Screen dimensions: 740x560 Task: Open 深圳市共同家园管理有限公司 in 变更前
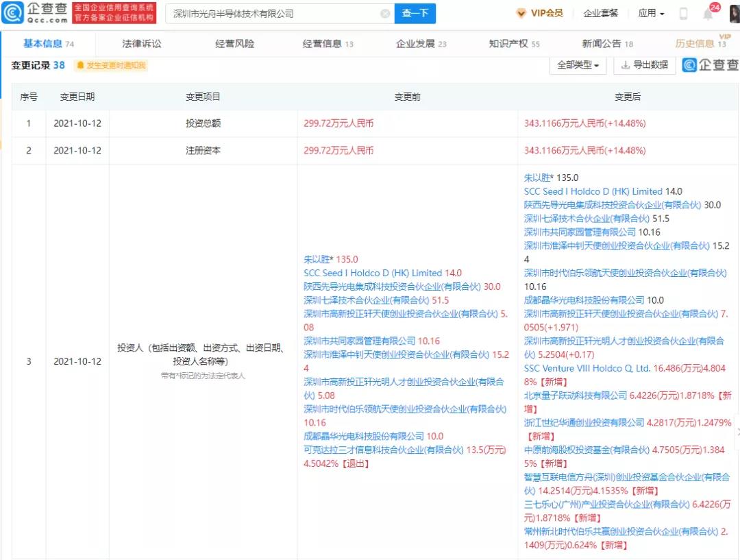[360, 341]
